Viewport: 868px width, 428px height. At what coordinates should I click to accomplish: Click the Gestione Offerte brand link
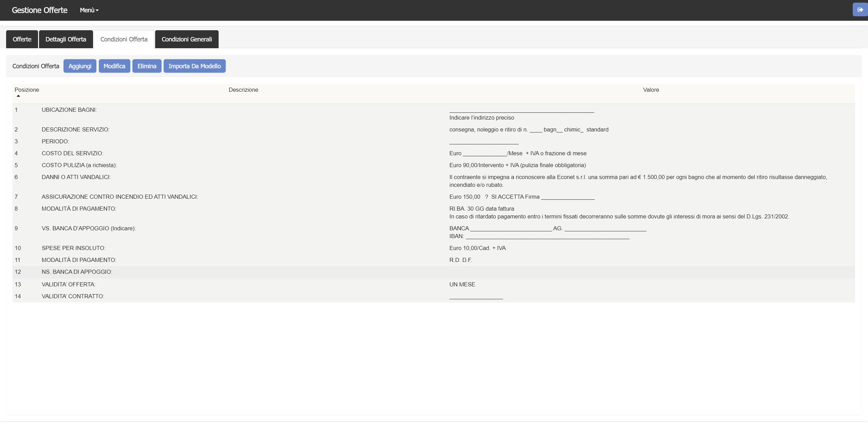(x=40, y=10)
